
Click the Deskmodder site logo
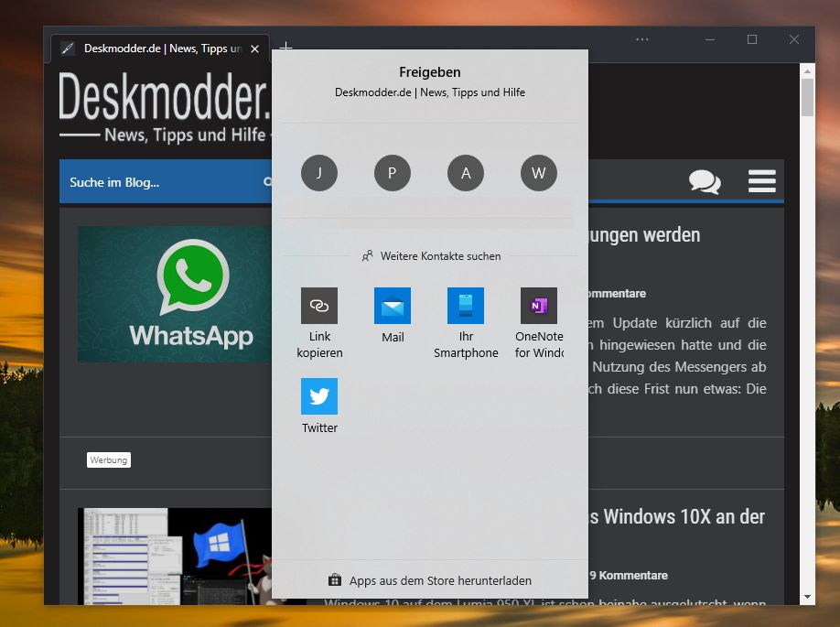pos(165,107)
